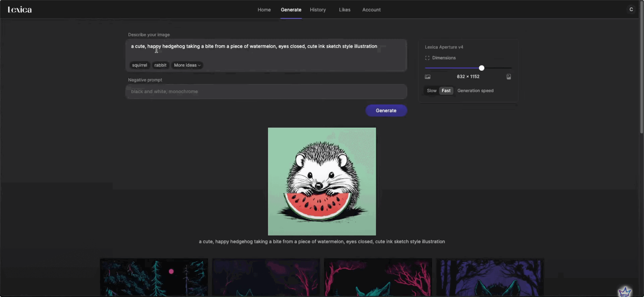Open the user avatar C icon
Screen dimensions: 644x297
coord(631,9)
